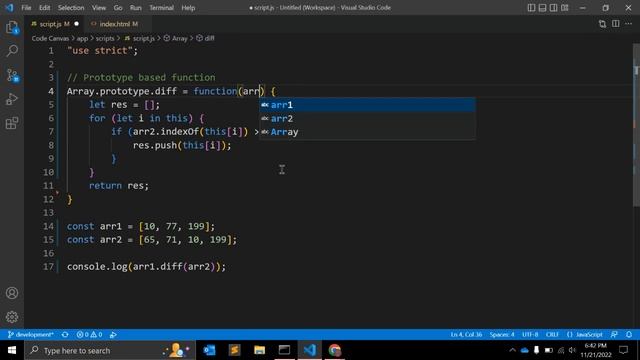
Task: Click the UTF-8 encoding indicator
Action: click(530, 335)
